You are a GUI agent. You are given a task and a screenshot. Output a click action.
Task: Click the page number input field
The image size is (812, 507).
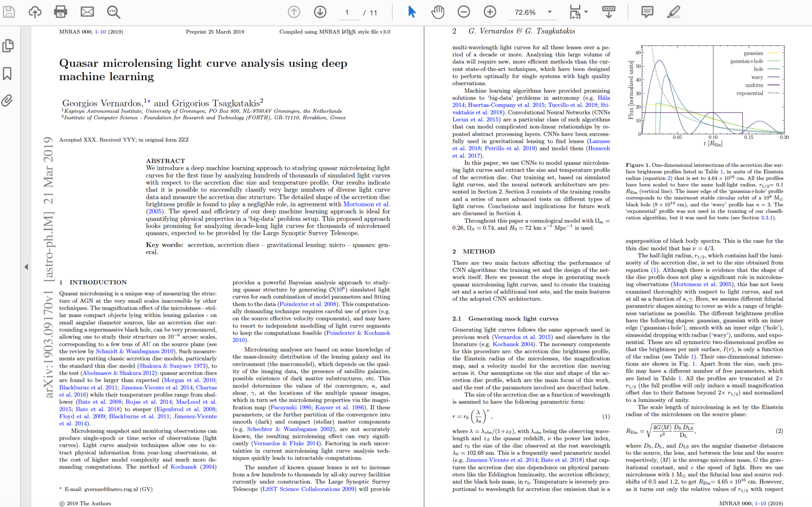pyautogui.click(x=347, y=12)
